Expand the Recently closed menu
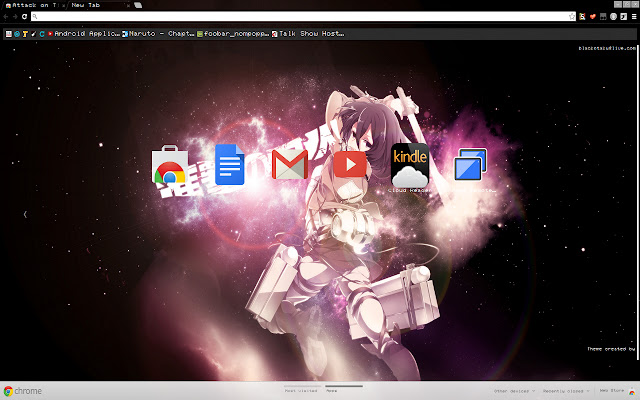The height and width of the screenshot is (400, 640). click(563, 391)
